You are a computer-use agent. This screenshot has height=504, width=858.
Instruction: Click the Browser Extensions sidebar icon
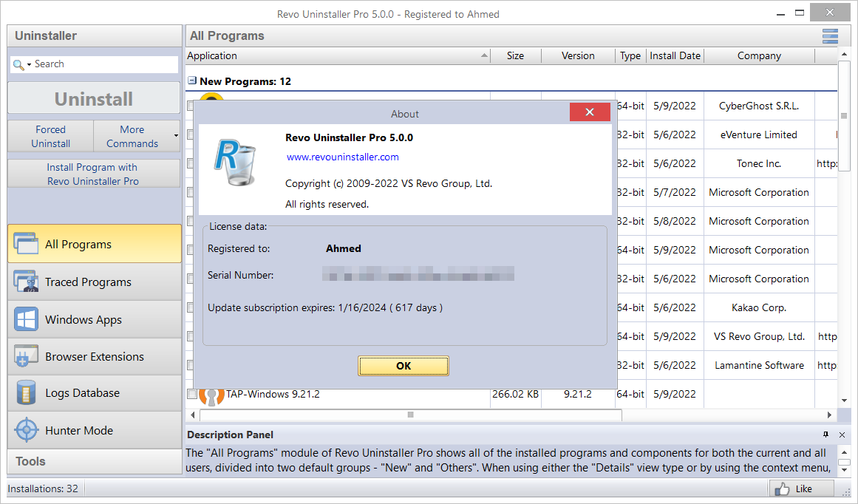26,356
